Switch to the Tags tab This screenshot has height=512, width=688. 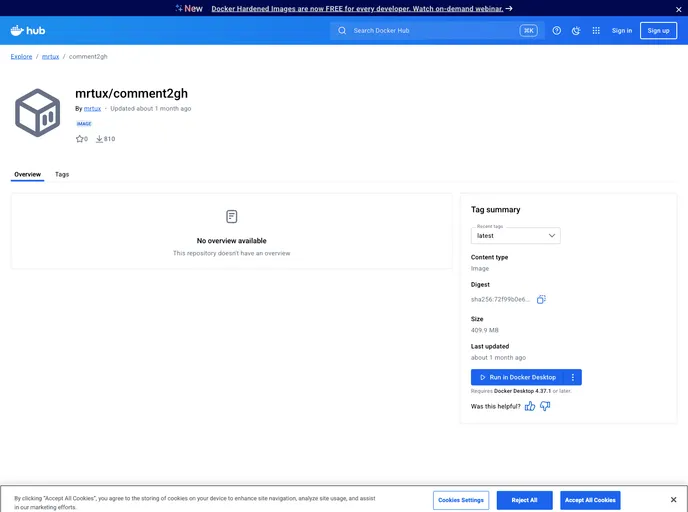pos(62,174)
